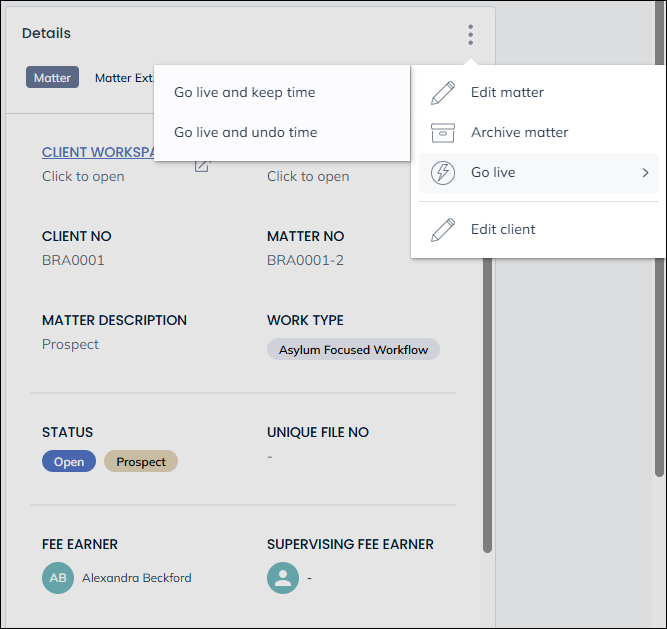
Task: Select Go live and keep time
Action: coord(244,92)
